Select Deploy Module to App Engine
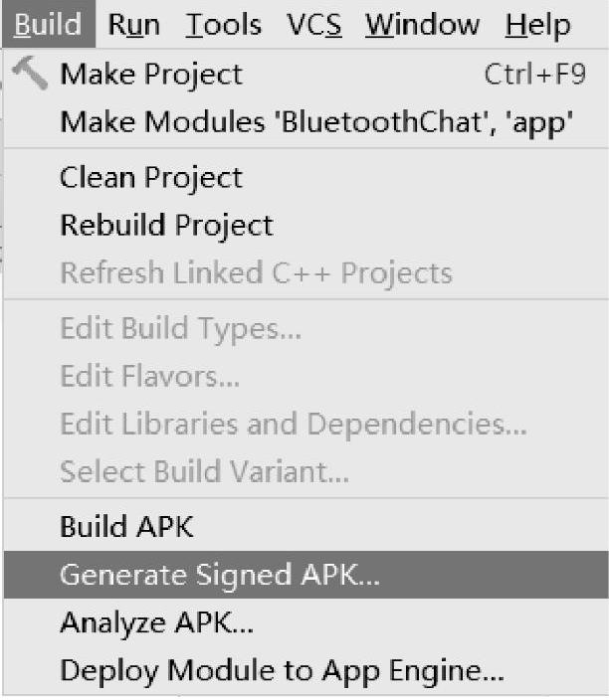The image size is (609, 700). [x=282, y=671]
